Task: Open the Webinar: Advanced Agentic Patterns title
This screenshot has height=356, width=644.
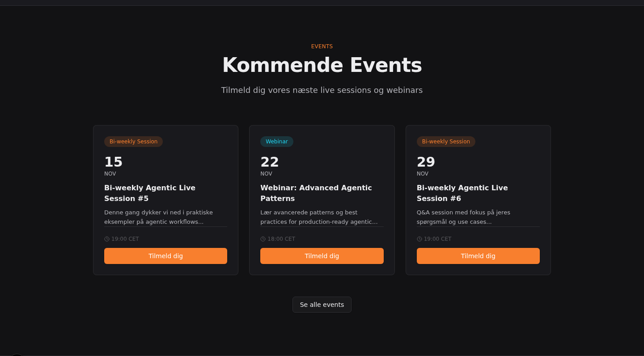Action: click(x=316, y=193)
